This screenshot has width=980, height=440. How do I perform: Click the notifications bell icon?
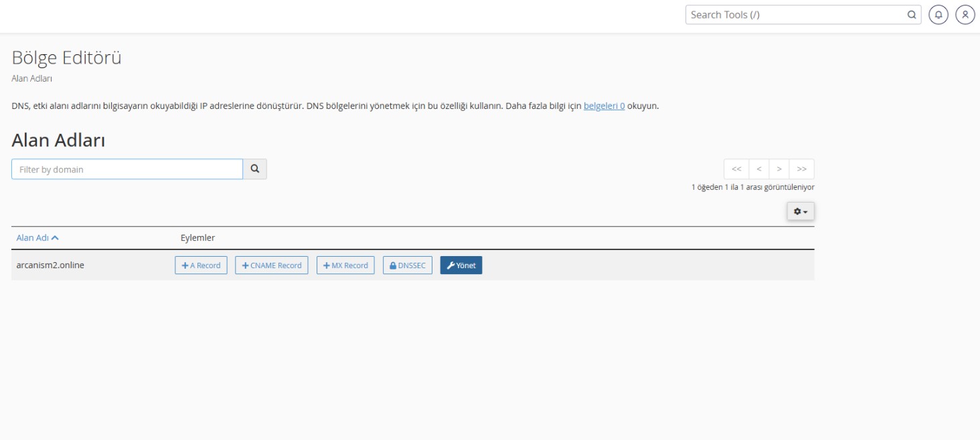[x=938, y=15]
